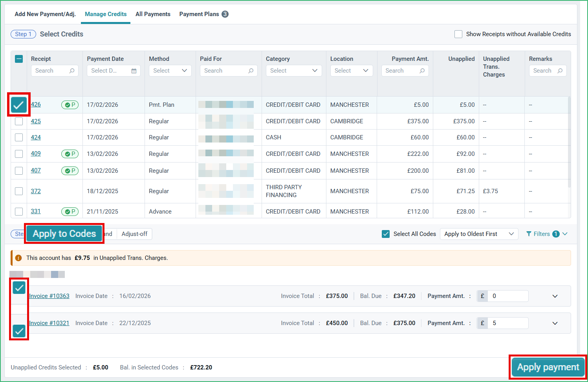Click the orange info icon in warning banner
The height and width of the screenshot is (382, 588).
[x=18, y=258]
